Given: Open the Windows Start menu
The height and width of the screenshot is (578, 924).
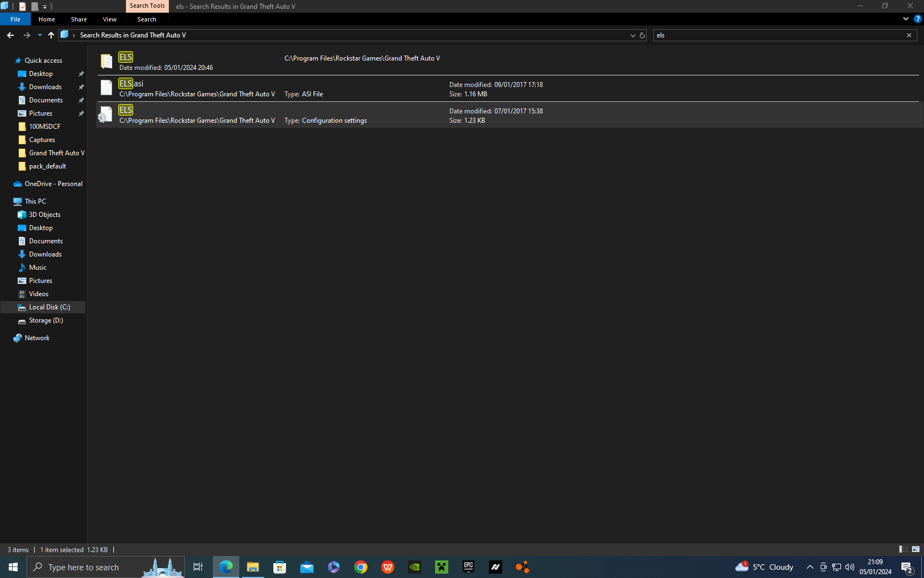Looking at the screenshot, I should click(x=13, y=567).
